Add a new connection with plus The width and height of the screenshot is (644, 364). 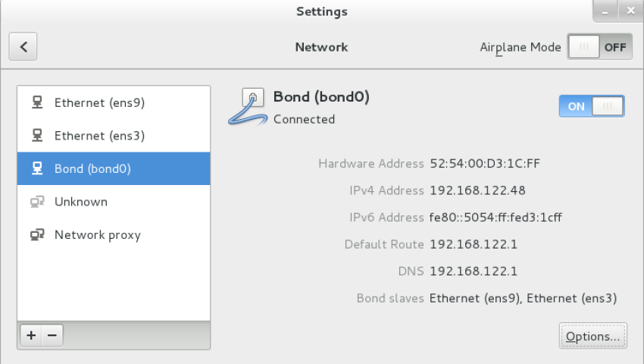[x=30, y=335]
